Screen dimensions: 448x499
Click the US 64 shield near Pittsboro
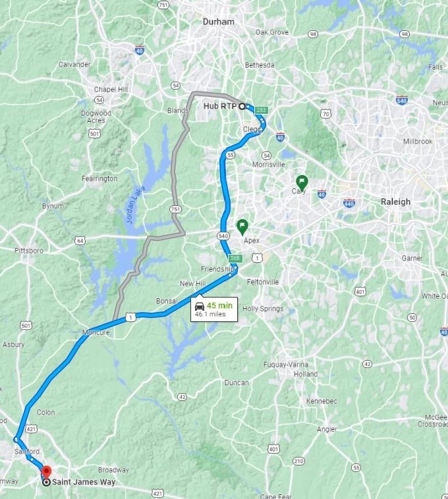click(80, 240)
